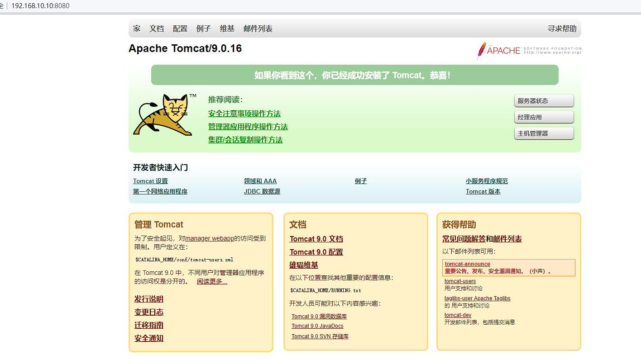Open the tomcat-dev mailing list link
641x364 pixels.
[x=458, y=315]
